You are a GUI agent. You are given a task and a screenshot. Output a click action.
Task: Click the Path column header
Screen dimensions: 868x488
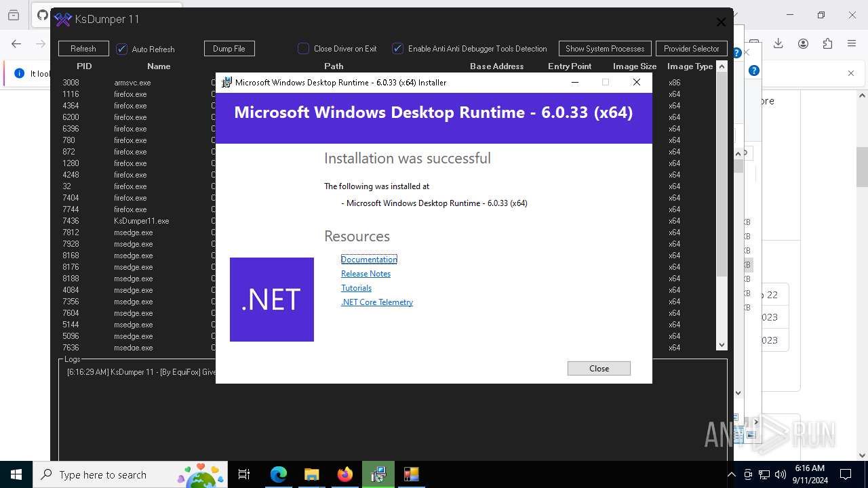(x=334, y=66)
